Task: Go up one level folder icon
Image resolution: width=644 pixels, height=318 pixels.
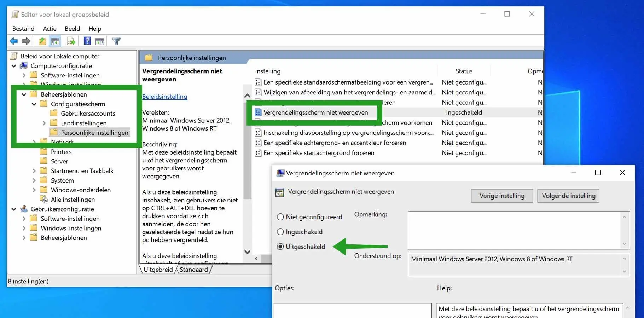Action: click(42, 41)
